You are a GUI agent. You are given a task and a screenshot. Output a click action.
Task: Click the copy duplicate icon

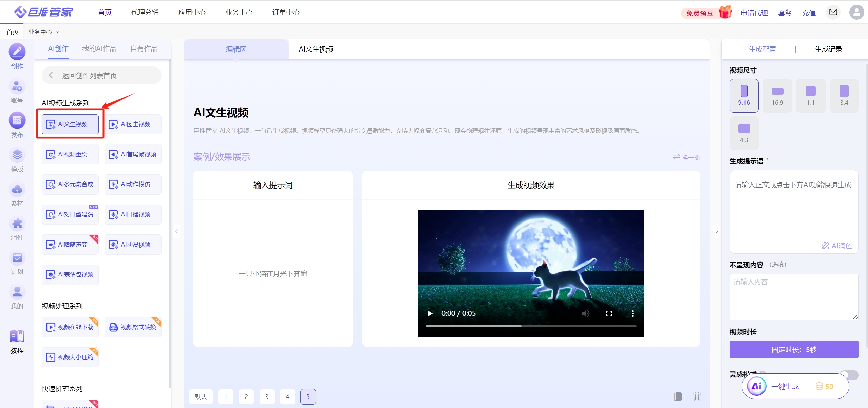tap(678, 396)
